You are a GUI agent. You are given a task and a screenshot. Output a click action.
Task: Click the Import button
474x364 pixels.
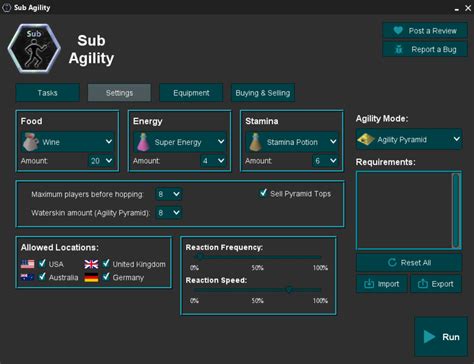point(382,284)
